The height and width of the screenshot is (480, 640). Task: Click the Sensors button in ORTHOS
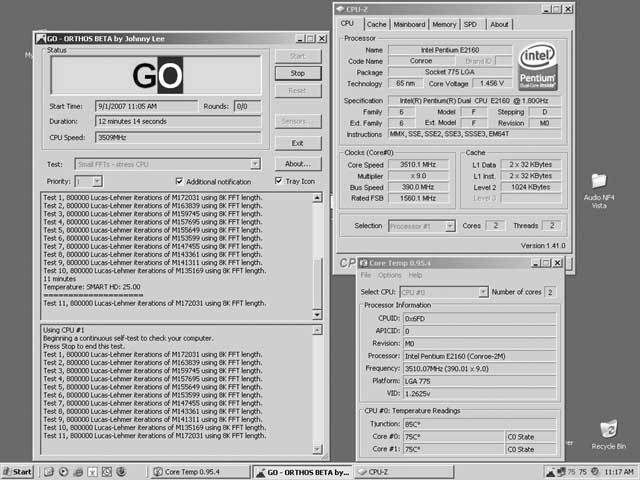[298, 122]
